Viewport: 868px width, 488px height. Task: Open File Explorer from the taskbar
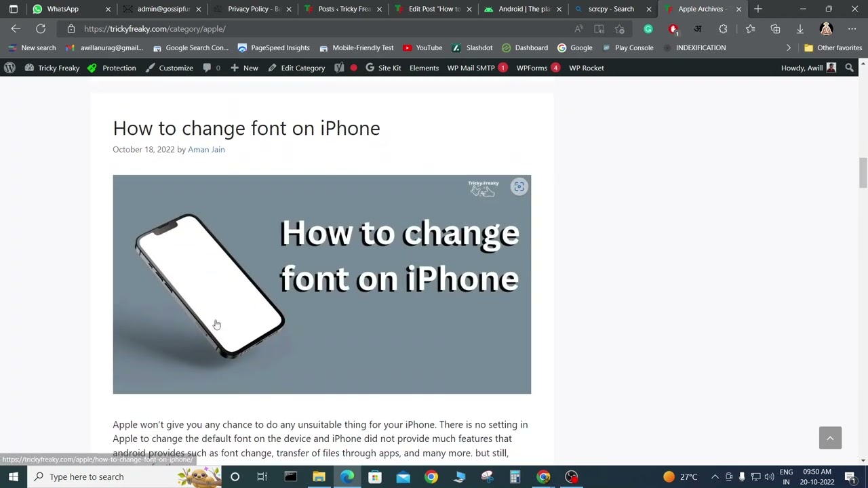tap(319, 476)
